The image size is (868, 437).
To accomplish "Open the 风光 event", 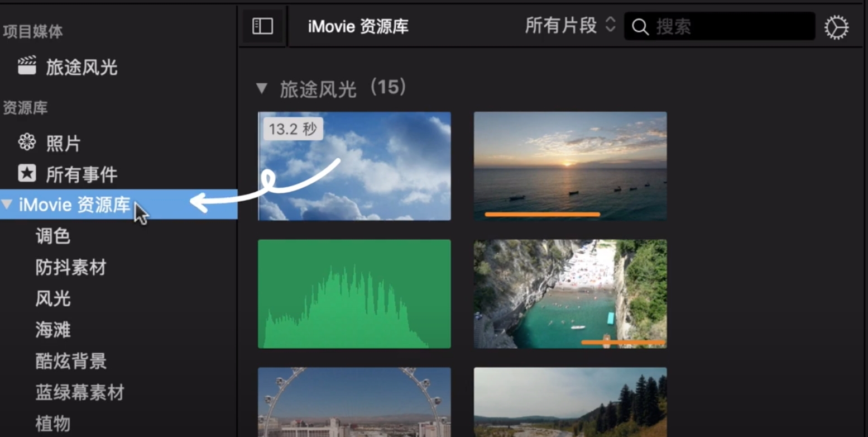I will click(x=53, y=298).
